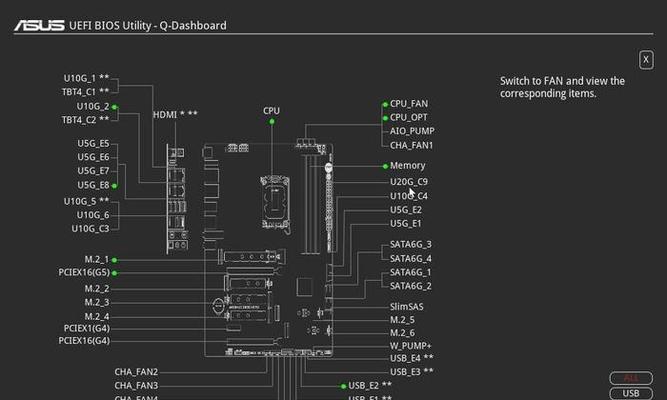Close Q-Dashboard with the X button
The width and height of the screenshot is (667, 400).
[x=646, y=60]
